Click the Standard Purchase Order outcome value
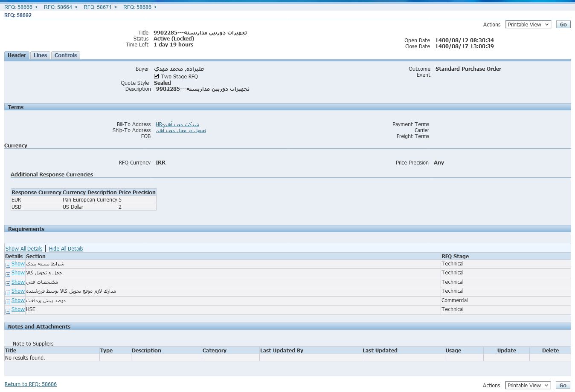575x392 pixels. point(468,69)
